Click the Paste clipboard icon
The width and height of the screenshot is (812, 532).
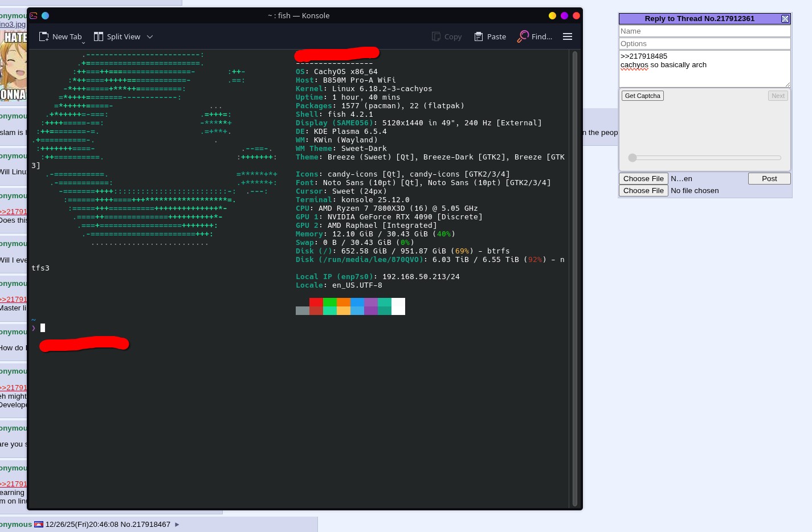tap(479, 36)
